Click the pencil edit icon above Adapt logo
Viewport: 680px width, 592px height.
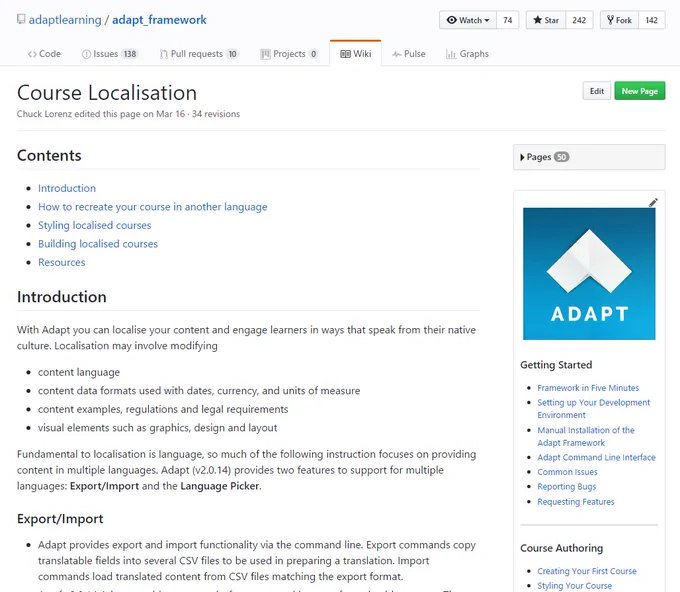click(x=653, y=203)
